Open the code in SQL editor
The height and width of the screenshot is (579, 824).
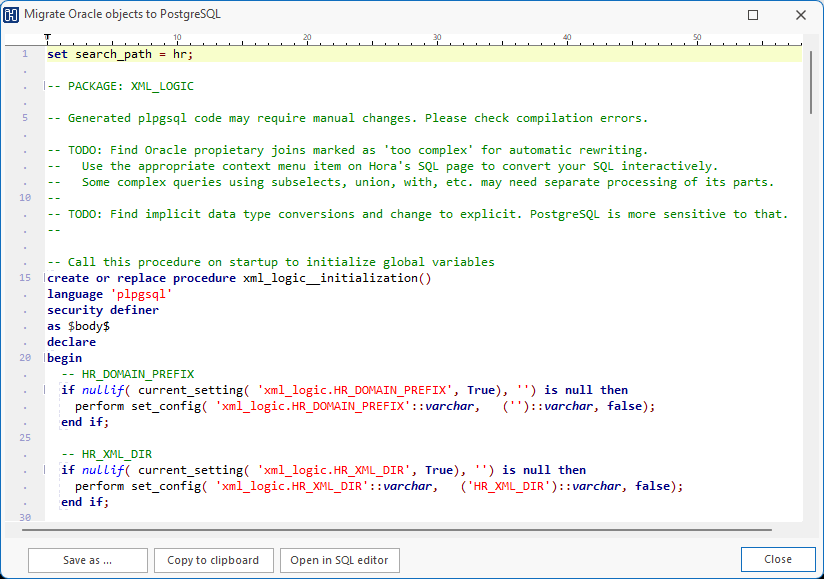tap(339, 560)
